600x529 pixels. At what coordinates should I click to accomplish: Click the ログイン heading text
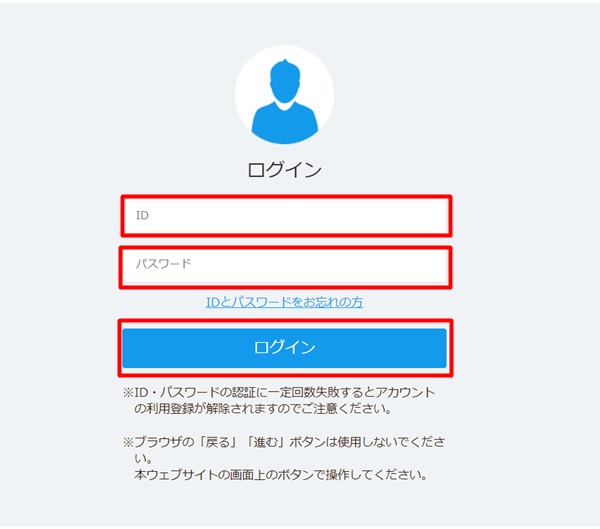coord(285,170)
